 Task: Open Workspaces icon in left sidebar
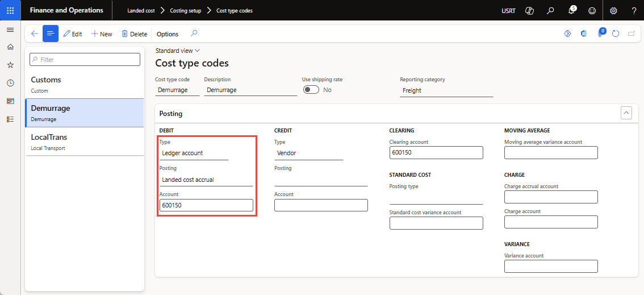[10, 101]
